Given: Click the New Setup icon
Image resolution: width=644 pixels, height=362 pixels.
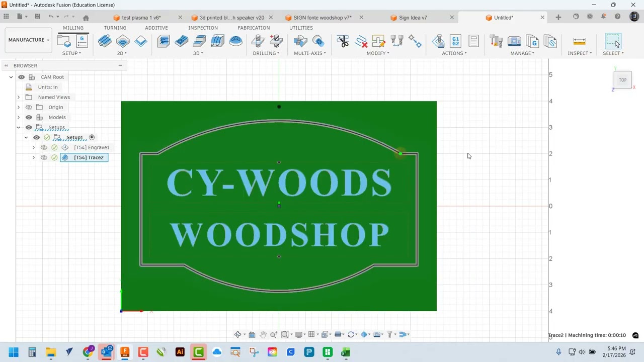Looking at the screenshot, I should [64, 41].
